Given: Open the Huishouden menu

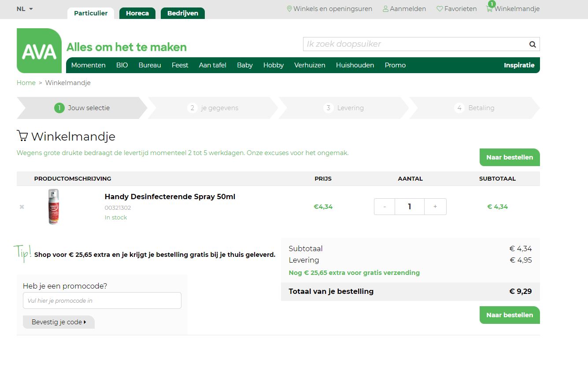Looking at the screenshot, I should coord(355,65).
